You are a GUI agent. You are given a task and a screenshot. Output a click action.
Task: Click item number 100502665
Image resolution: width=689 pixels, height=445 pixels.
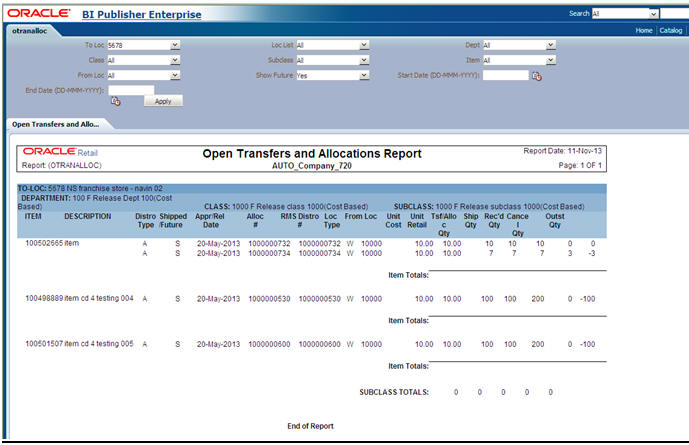(44, 243)
